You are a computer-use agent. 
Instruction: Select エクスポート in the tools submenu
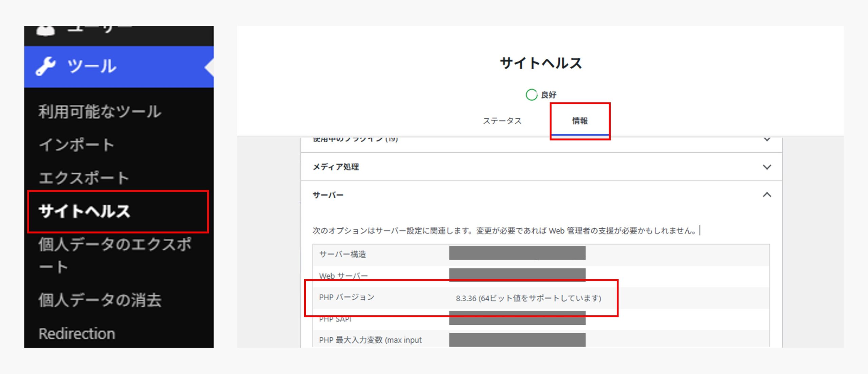[83, 178]
